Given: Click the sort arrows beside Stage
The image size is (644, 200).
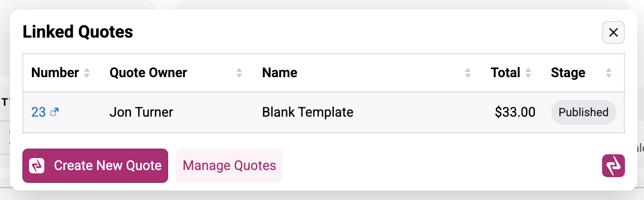Looking at the screenshot, I should [x=609, y=73].
